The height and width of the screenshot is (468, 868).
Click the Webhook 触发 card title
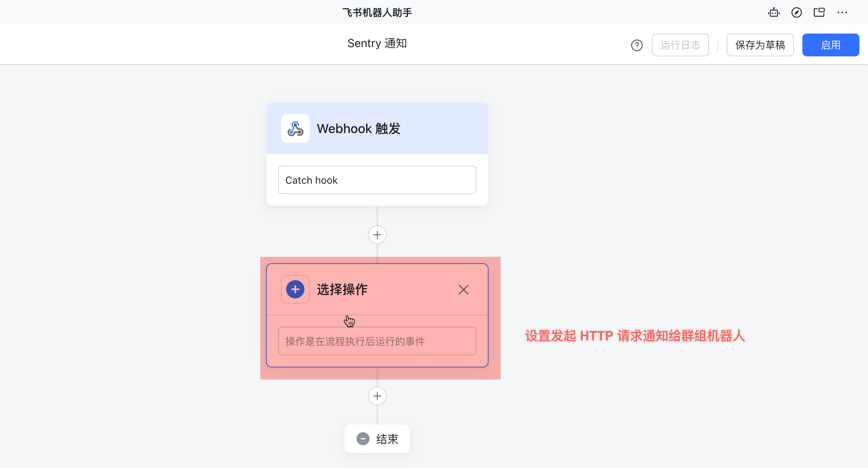point(359,128)
